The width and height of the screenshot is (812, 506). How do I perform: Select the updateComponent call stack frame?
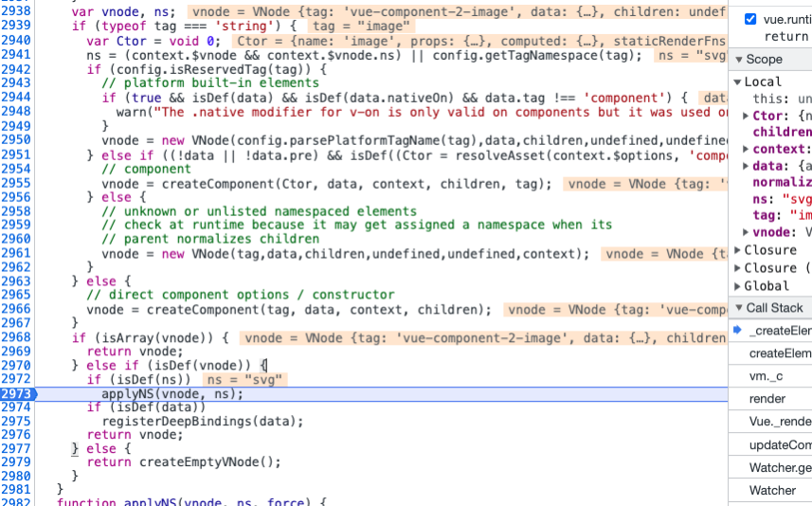pos(770,445)
